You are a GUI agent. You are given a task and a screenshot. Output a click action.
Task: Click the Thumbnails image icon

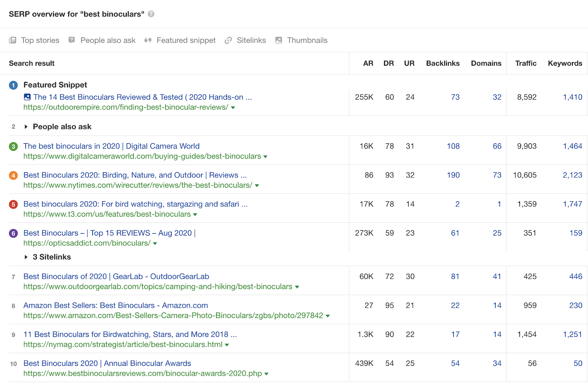(279, 40)
